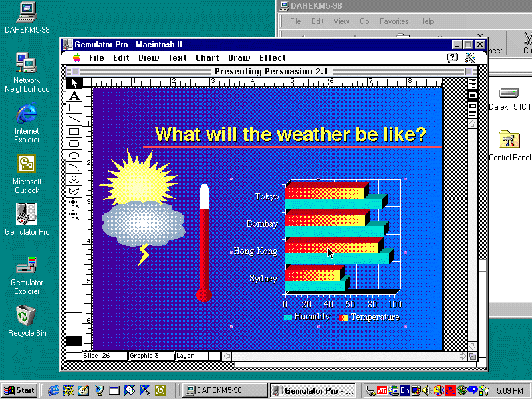Click the Mac window zoom box
The image size is (532, 399).
pyautogui.click(x=468, y=72)
